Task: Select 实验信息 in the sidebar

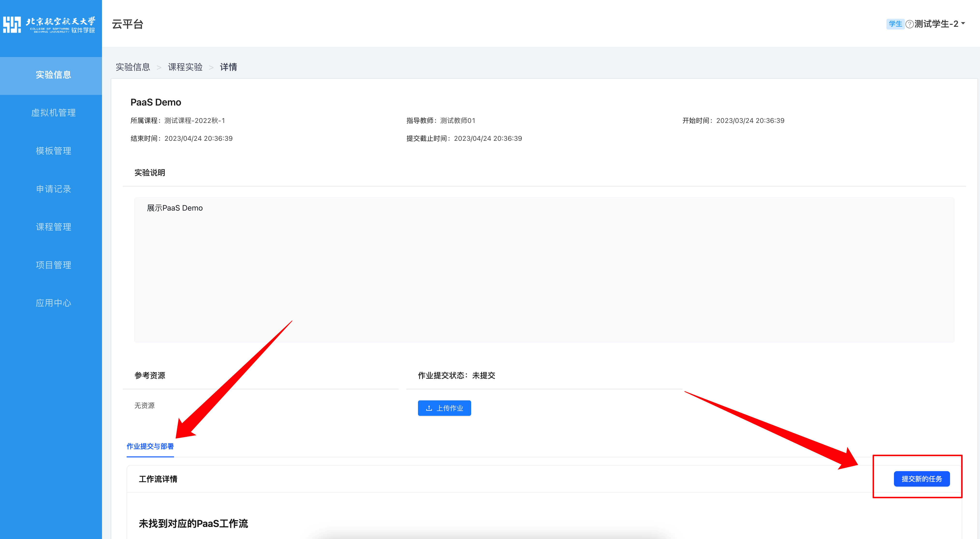Action: click(x=53, y=75)
